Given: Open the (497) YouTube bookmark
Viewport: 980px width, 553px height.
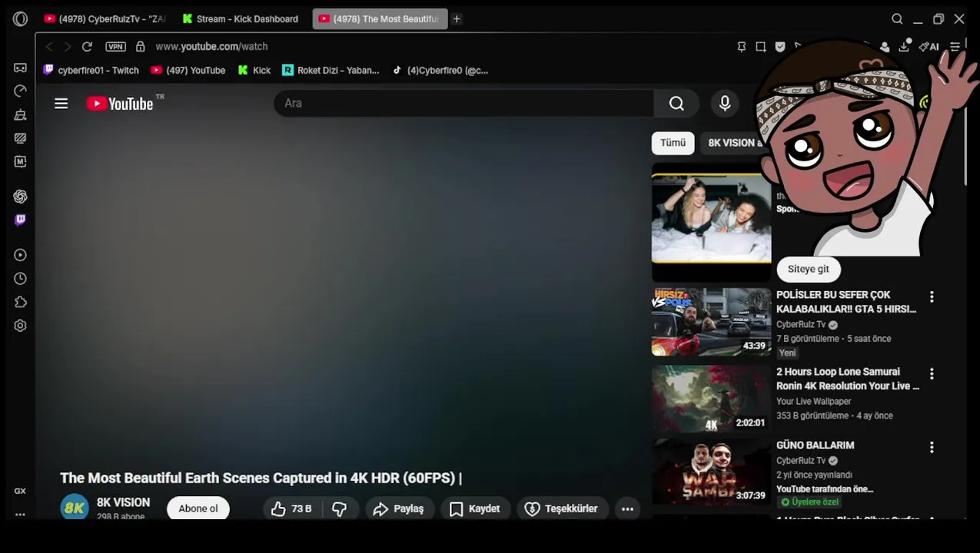Looking at the screenshot, I should pyautogui.click(x=188, y=70).
